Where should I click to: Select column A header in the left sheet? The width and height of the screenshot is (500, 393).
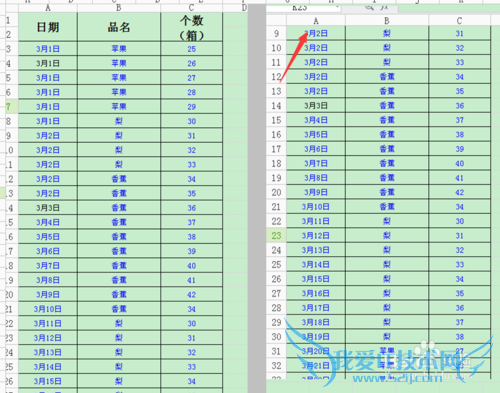click(x=48, y=8)
